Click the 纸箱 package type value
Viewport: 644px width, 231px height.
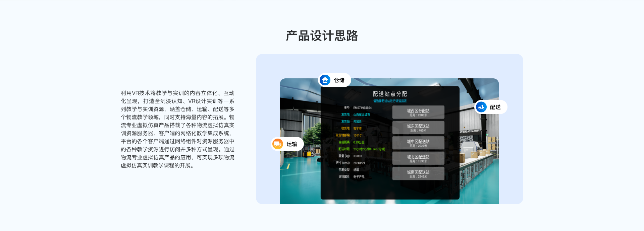356,170
